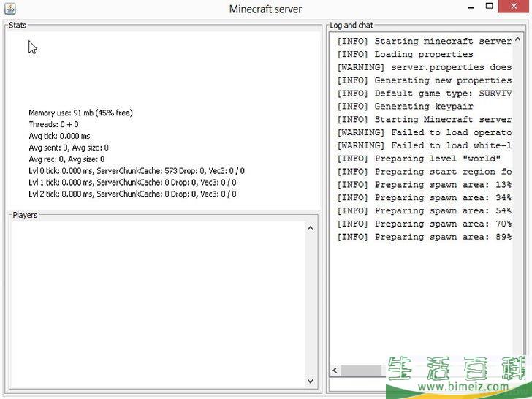Click log line 'Preparing spawn area: 89%'
This screenshot has width=532, height=399.
(x=424, y=237)
